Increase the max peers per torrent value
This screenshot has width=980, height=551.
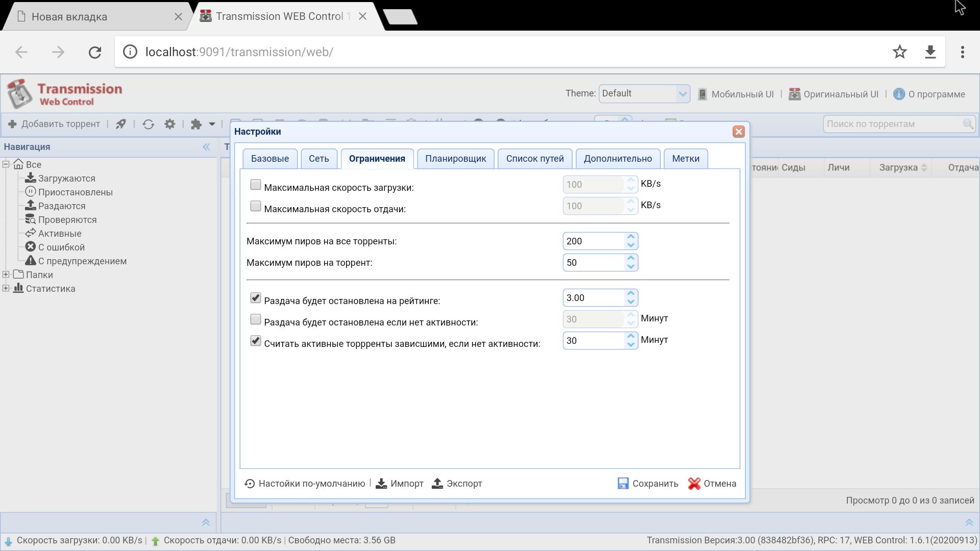[631, 259]
